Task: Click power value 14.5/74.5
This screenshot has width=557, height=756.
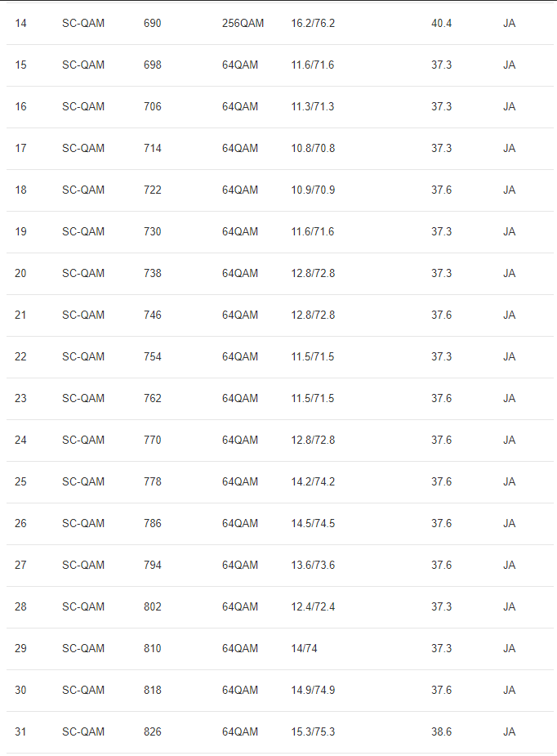Action: tap(313, 524)
